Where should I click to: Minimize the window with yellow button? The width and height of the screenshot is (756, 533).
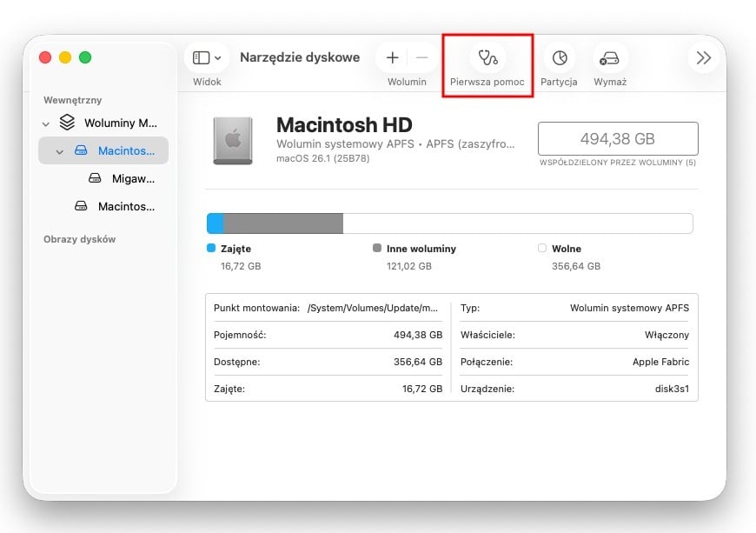point(65,57)
